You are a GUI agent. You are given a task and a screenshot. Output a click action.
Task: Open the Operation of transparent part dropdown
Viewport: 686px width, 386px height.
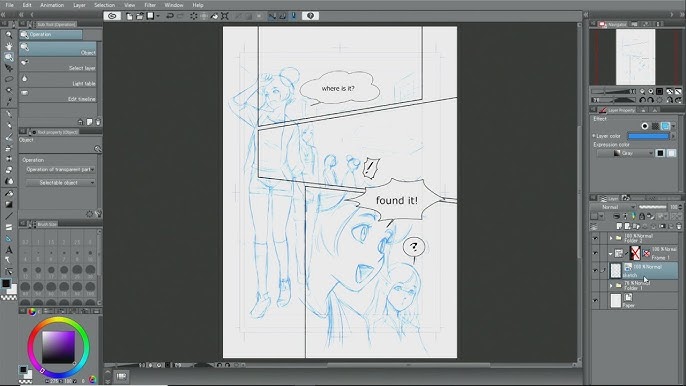[60, 169]
